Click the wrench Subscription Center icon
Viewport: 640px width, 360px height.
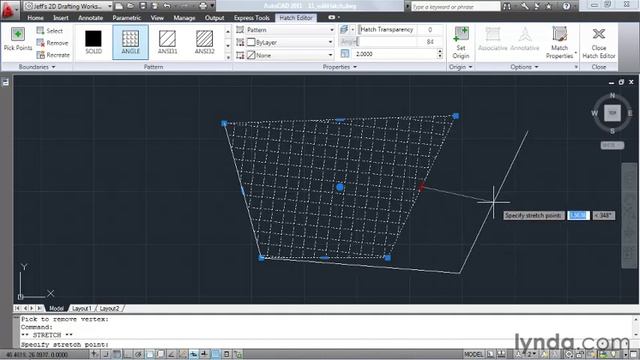click(524, 6)
